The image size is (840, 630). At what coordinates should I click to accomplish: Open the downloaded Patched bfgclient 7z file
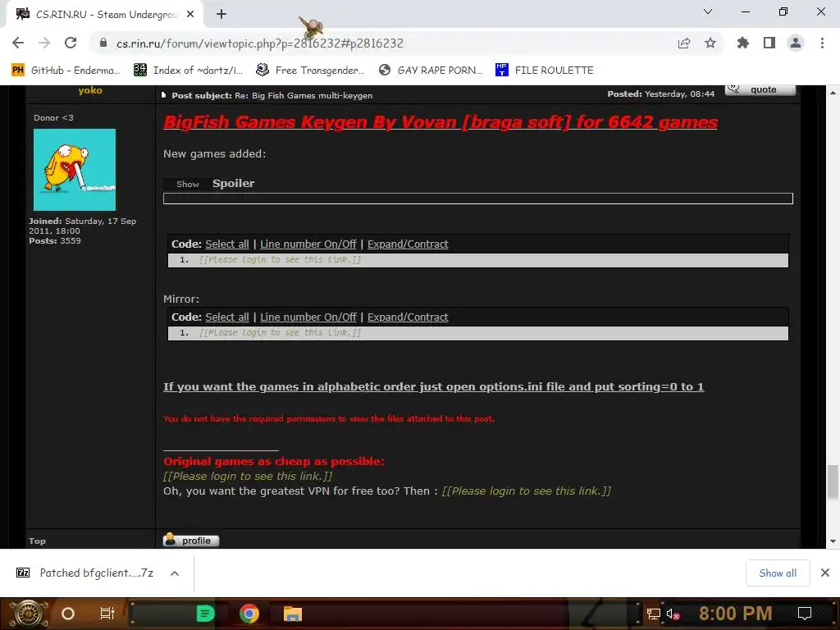[97, 573]
